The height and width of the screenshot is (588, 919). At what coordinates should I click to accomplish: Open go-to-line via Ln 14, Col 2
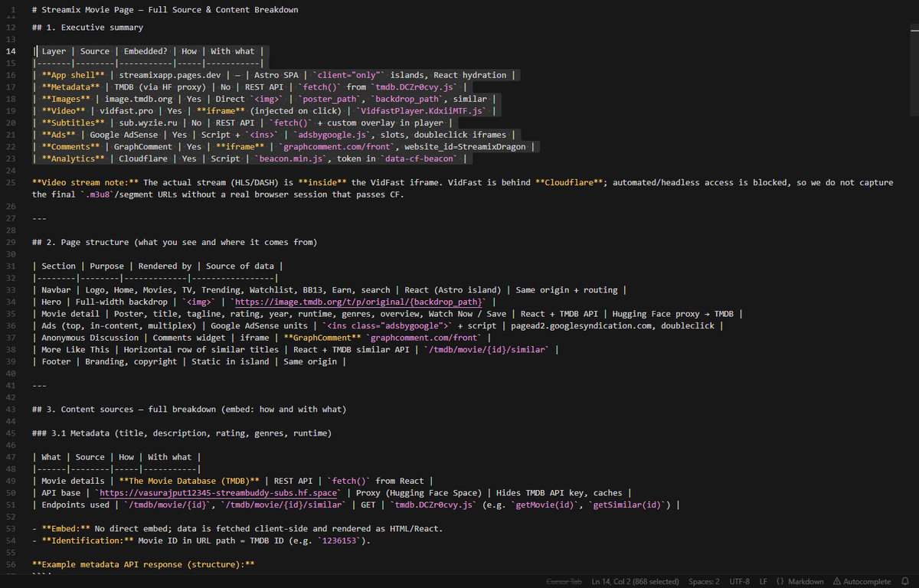pos(635,581)
